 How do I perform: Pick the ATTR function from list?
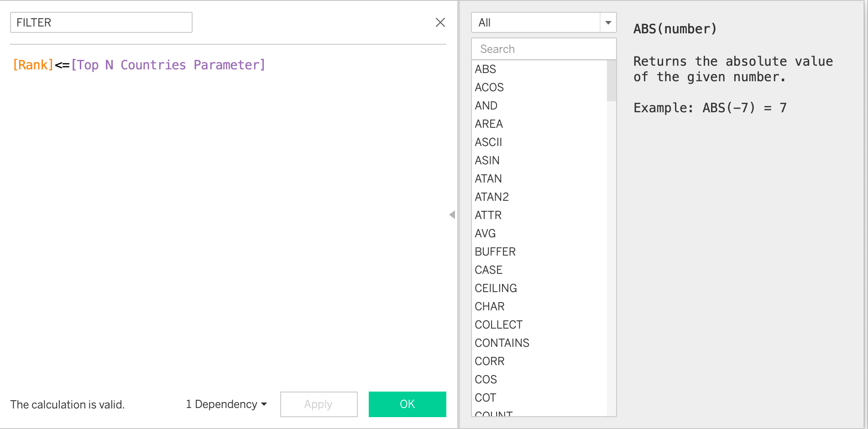[x=488, y=215]
